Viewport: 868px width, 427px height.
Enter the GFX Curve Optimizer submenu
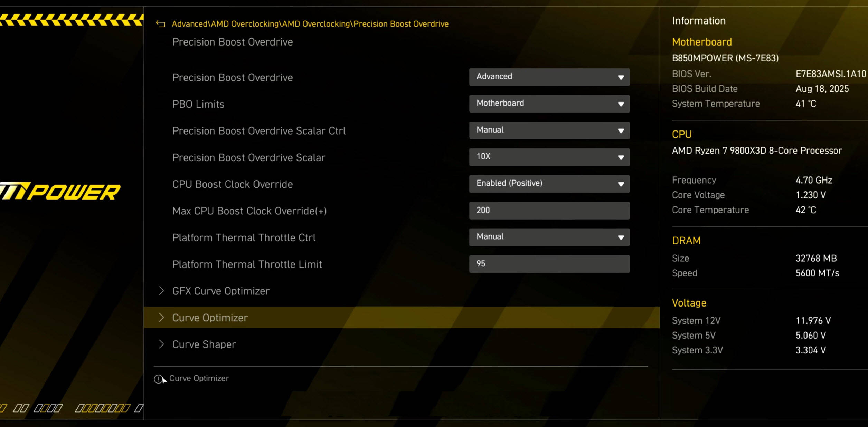point(221,291)
